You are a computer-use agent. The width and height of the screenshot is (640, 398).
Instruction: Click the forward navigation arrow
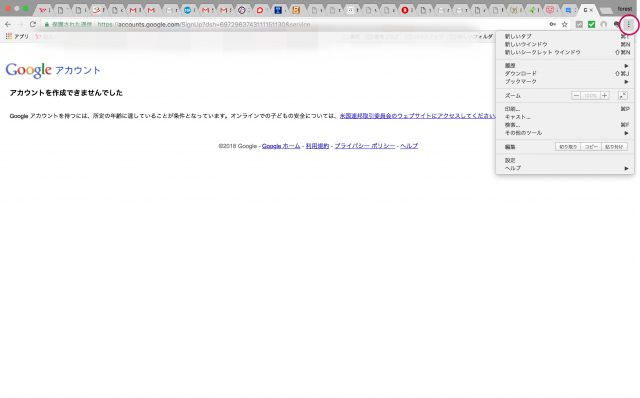click(20, 24)
